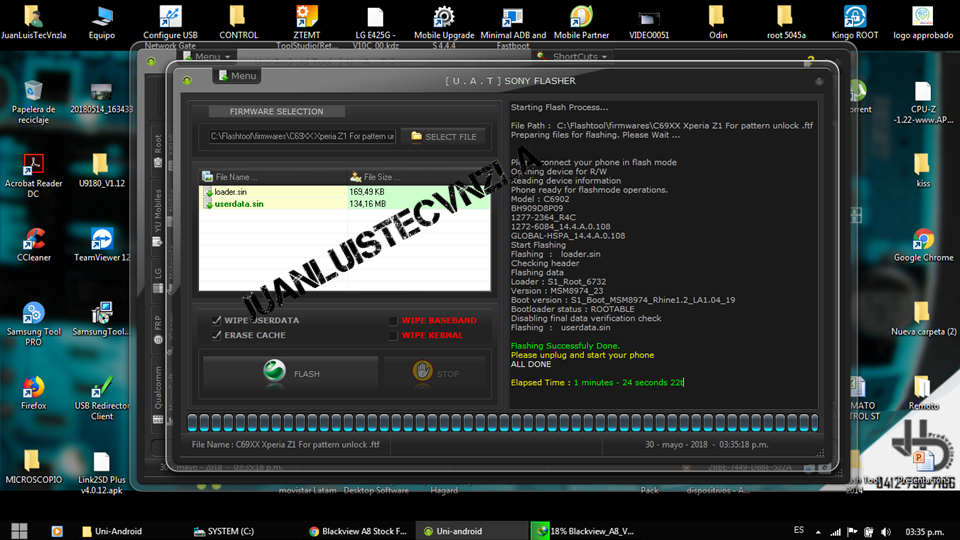This screenshot has width=960, height=540.
Task: Open the Odin folder
Action: tap(718, 22)
